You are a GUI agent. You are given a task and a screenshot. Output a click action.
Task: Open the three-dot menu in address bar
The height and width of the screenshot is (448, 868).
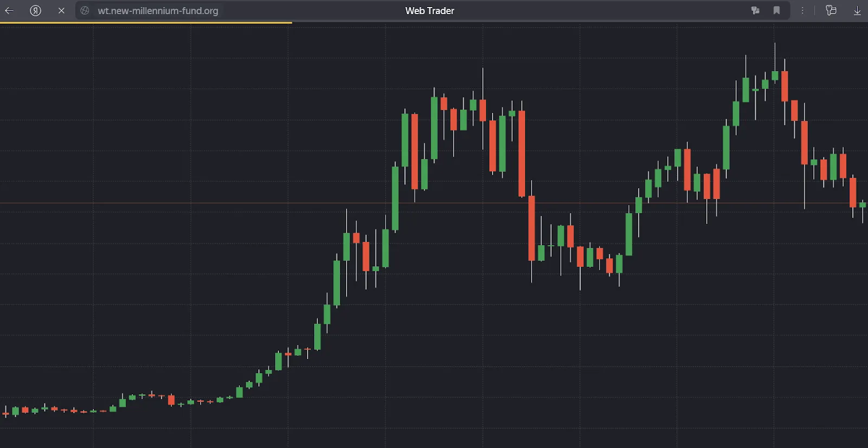click(802, 10)
